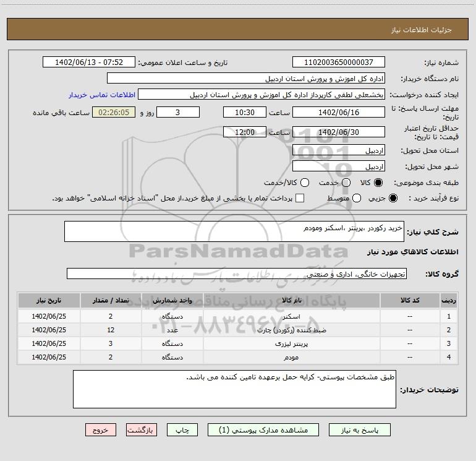Click the general description خرید رکوردر text box
This screenshot has width=476, height=461.
pyautogui.click(x=234, y=231)
